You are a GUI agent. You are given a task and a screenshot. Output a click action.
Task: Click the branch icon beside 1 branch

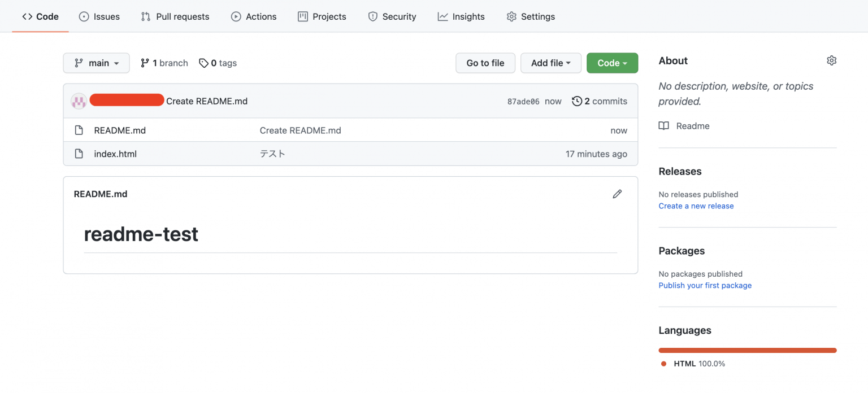[145, 63]
